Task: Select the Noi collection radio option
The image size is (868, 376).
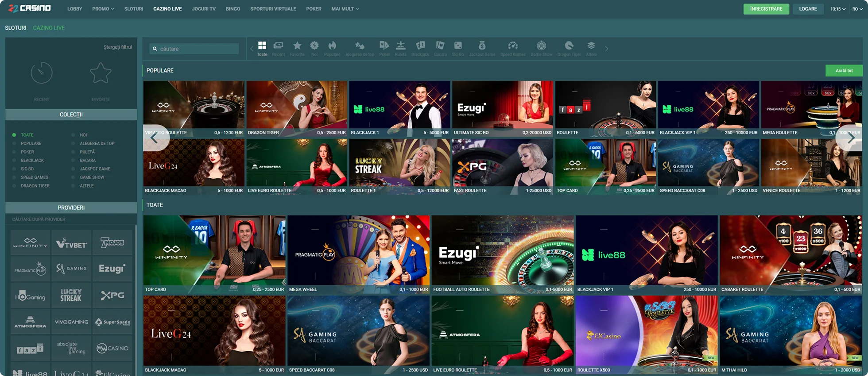Action: click(x=73, y=135)
